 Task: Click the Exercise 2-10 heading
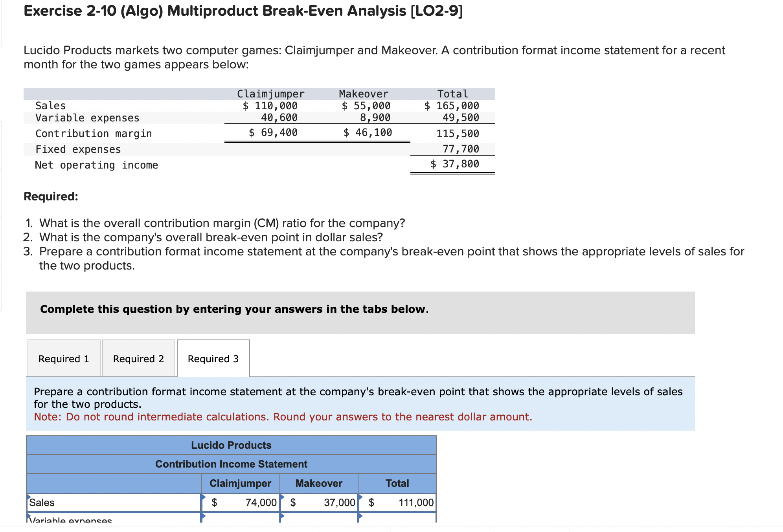(243, 11)
